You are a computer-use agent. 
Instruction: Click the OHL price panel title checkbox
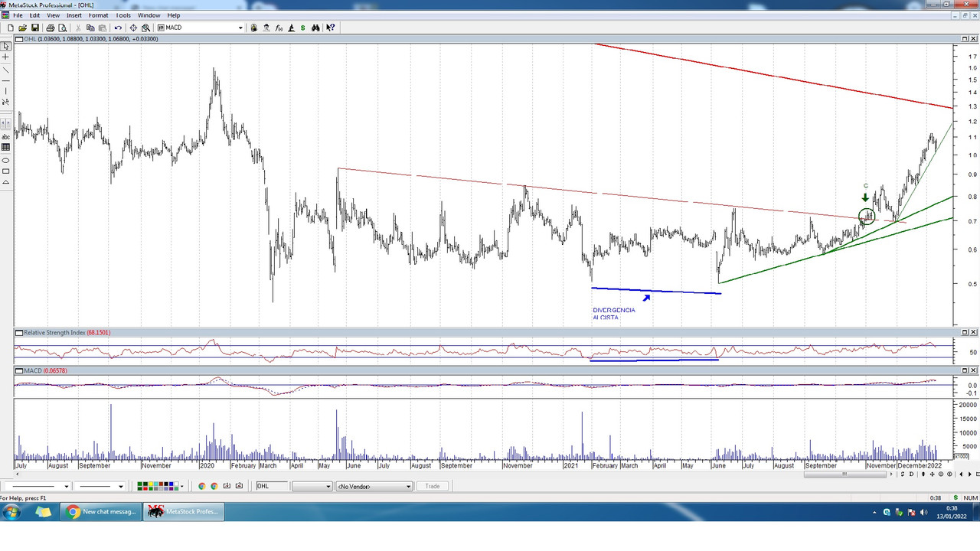pos(18,38)
